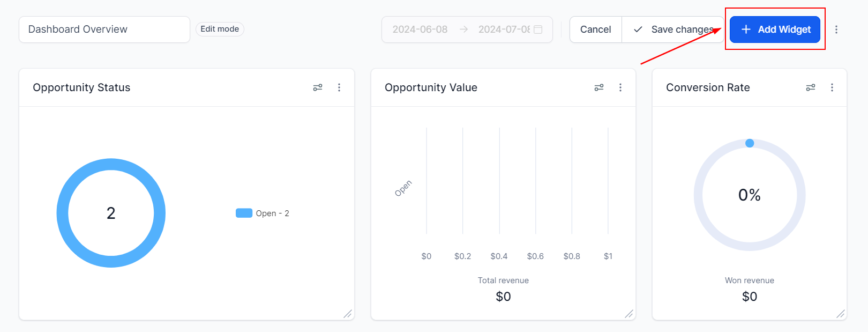
Task: Open Opportunity Status three-dot menu
Action: [x=339, y=87]
